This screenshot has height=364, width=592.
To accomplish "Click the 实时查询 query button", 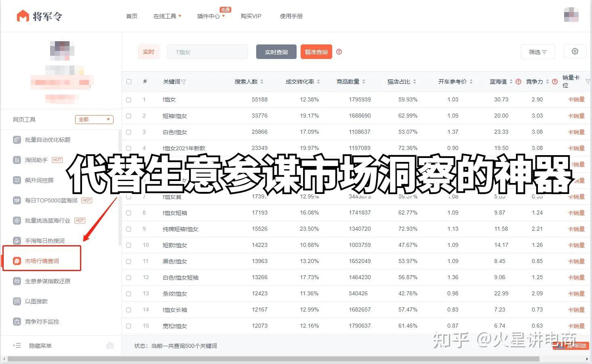I will tap(276, 52).
